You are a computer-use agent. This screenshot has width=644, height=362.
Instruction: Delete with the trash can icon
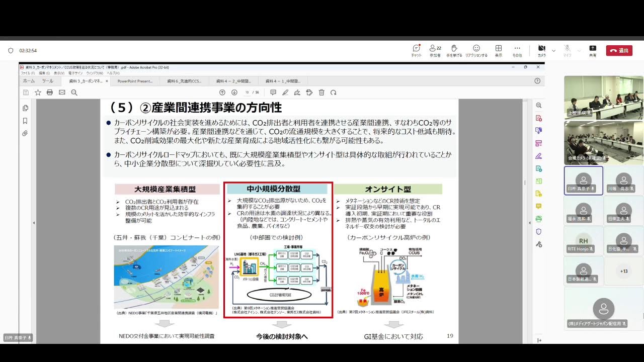click(321, 93)
